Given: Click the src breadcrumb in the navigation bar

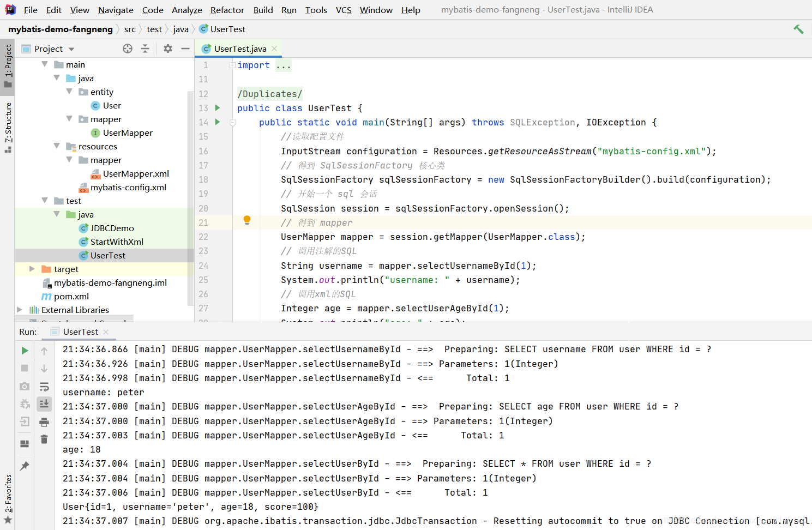Looking at the screenshot, I should [x=130, y=29].
